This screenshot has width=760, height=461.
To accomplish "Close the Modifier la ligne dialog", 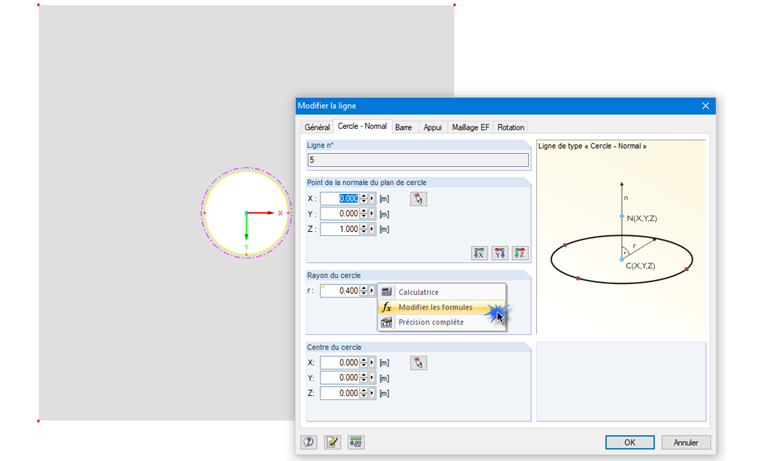I will (x=705, y=106).
